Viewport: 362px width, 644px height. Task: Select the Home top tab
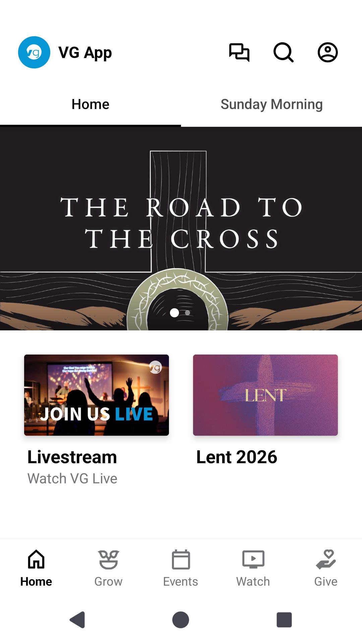click(90, 104)
